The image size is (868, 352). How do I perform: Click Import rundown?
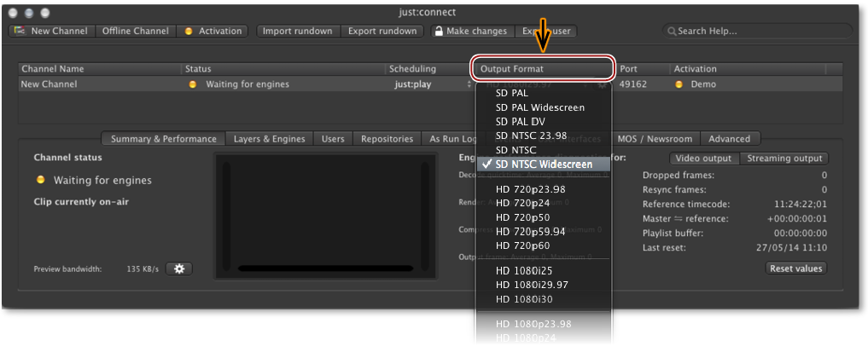(x=298, y=31)
